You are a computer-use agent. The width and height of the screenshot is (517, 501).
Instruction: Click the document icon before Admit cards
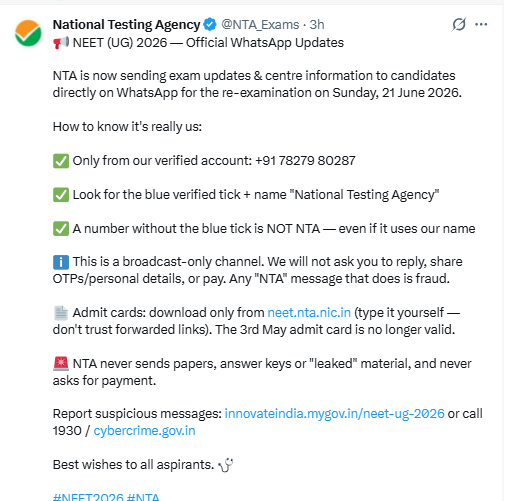tap(61, 313)
